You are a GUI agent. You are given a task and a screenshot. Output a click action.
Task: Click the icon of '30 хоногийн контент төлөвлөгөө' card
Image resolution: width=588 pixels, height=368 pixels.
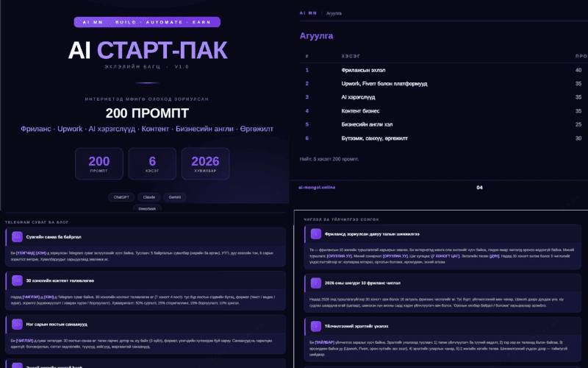click(x=17, y=280)
